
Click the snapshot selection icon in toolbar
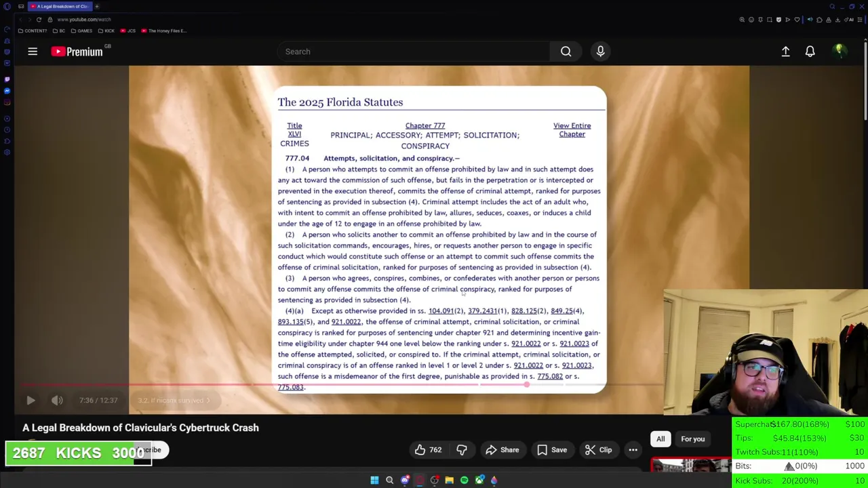(x=770, y=20)
